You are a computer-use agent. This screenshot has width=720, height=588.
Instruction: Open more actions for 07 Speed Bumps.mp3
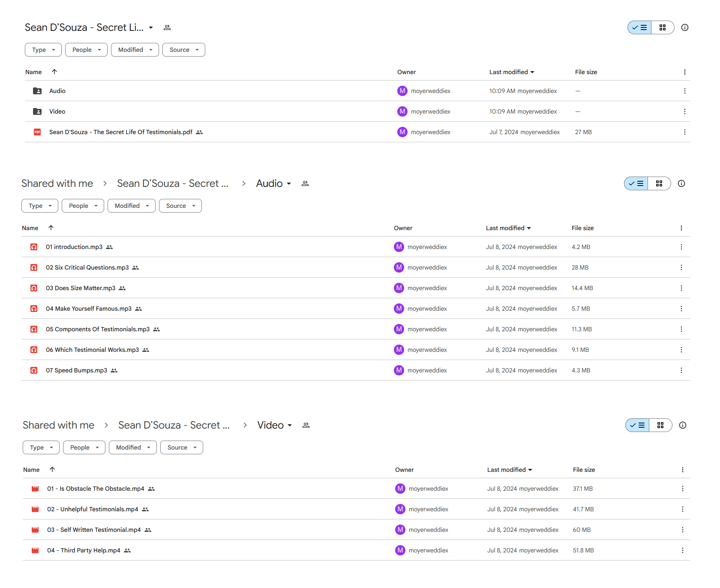coord(681,370)
